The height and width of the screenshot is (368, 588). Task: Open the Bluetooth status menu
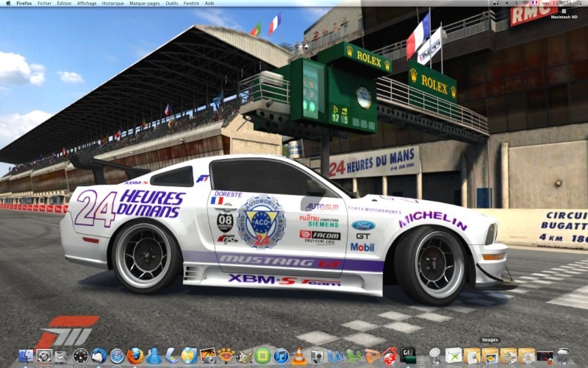click(517, 3)
